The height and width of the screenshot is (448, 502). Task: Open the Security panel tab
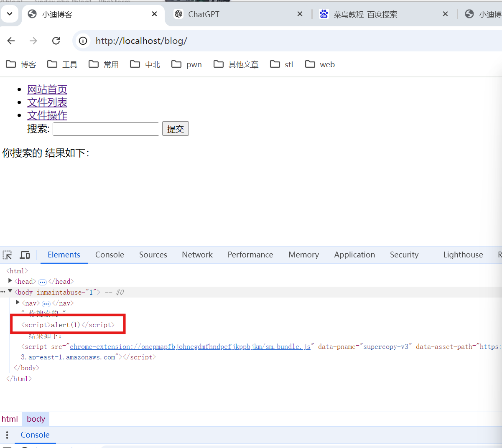coord(404,255)
